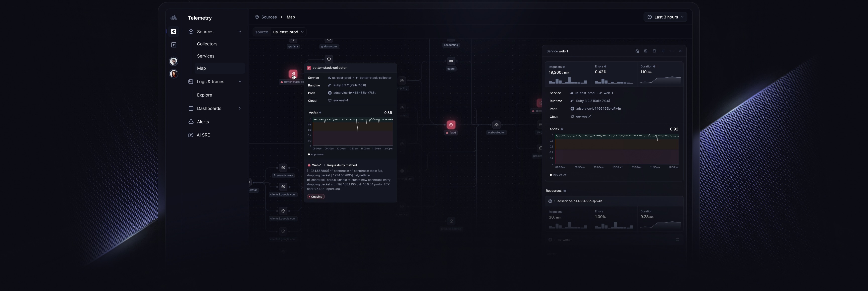Select the flagd service node on map
The height and width of the screenshot is (291, 868).
tap(451, 125)
